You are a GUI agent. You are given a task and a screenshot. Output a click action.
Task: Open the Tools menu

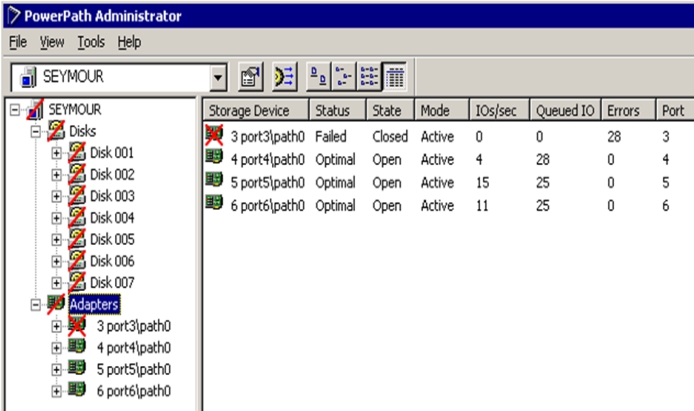[91, 42]
